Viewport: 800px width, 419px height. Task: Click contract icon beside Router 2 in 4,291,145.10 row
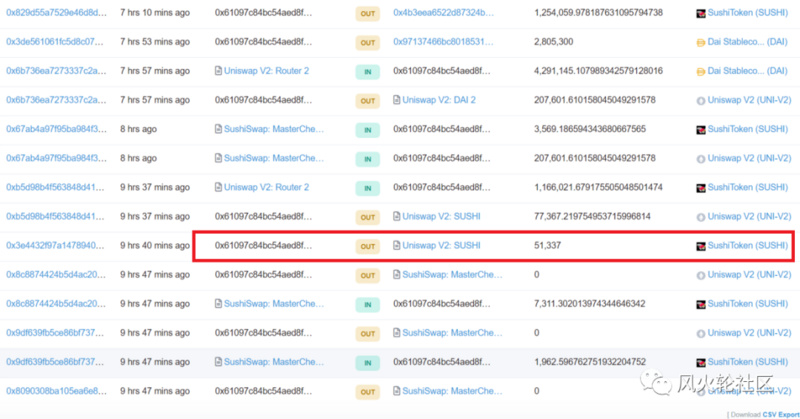click(218, 71)
